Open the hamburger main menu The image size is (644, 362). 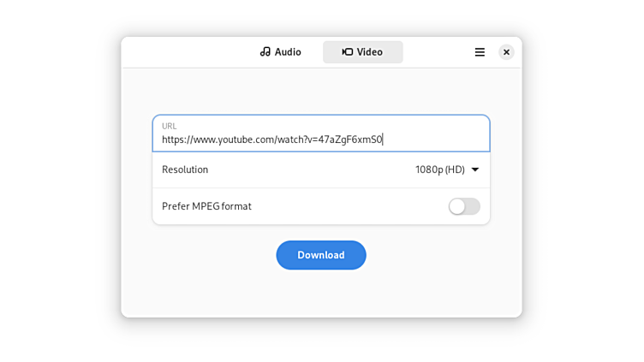pos(480,52)
